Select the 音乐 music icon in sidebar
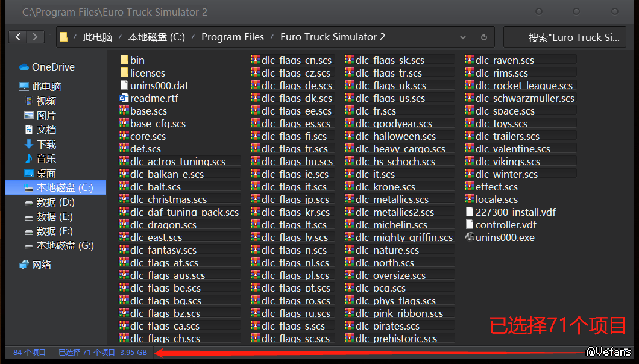639x364 pixels. coord(28,158)
